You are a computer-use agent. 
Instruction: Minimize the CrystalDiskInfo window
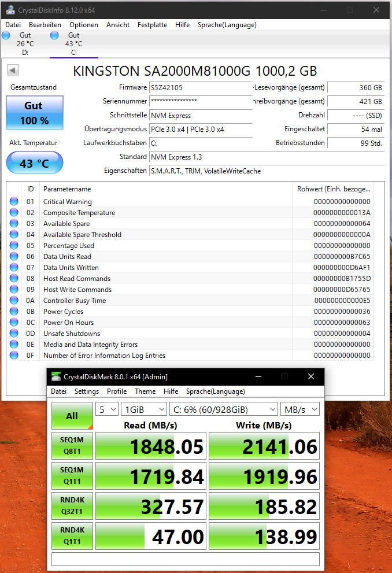(324, 10)
